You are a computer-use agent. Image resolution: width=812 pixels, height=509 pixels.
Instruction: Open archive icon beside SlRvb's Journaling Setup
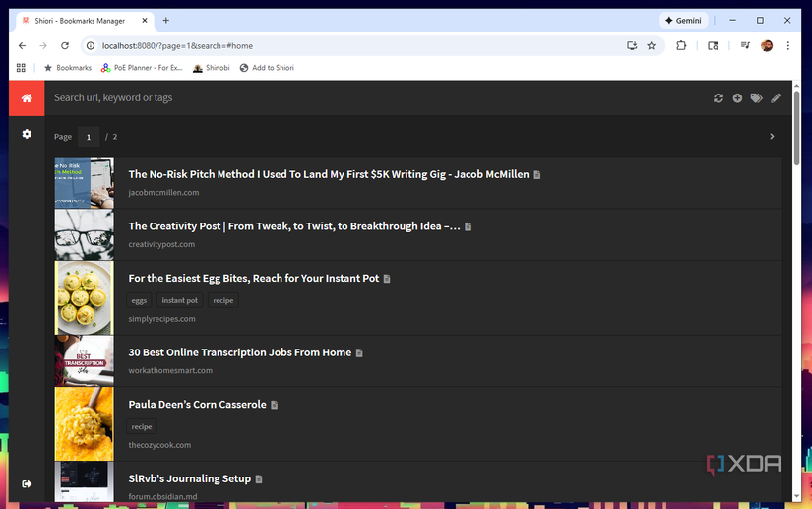coord(259,479)
